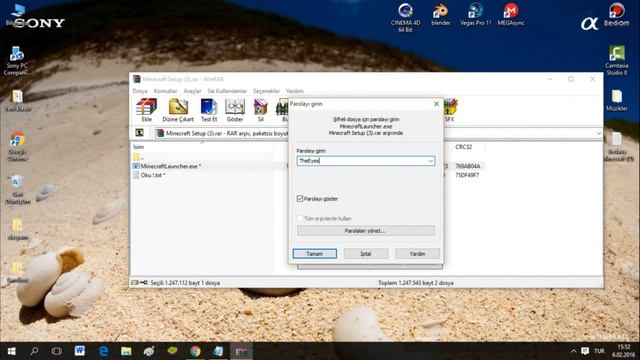The image size is (640, 360).
Task: Open the Camtasia Studio 8 desktop shortcut
Action: pos(616,60)
